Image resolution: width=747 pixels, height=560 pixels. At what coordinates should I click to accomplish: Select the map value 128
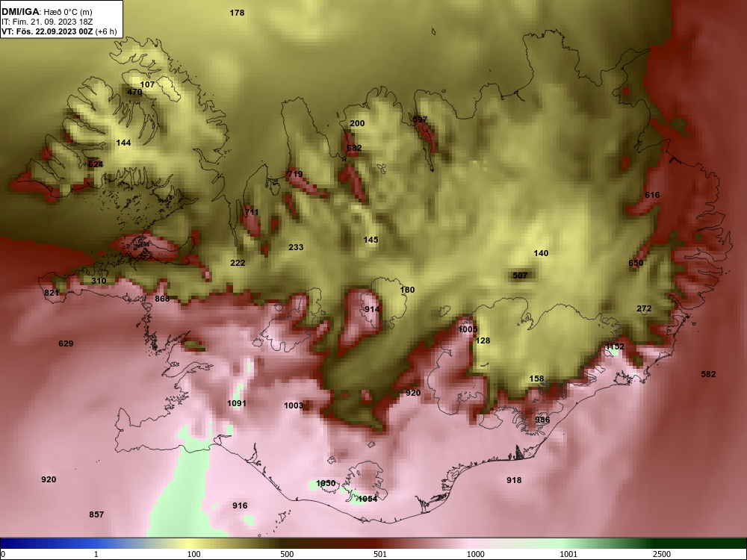point(483,341)
